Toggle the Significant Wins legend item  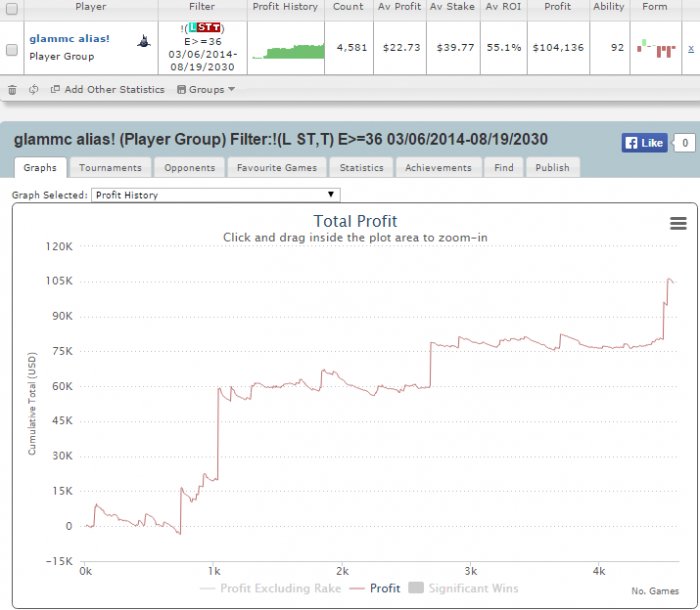[463, 588]
